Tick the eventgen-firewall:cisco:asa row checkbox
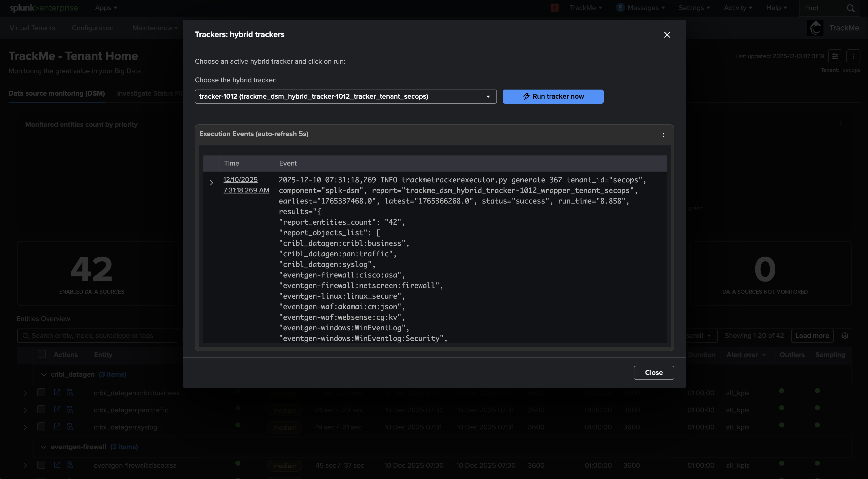 41,465
